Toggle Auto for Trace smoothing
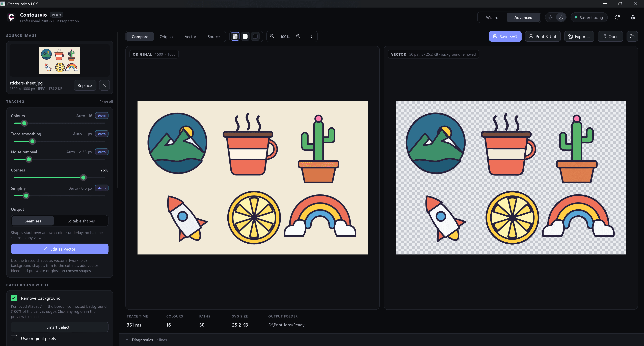Screen dimensions: 644x346 tap(102, 134)
